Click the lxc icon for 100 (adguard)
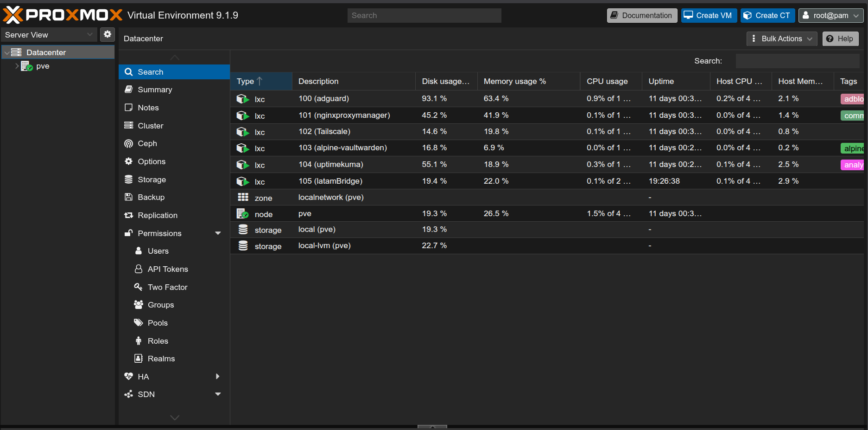Image resolution: width=868 pixels, height=430 pixels. 243,99
